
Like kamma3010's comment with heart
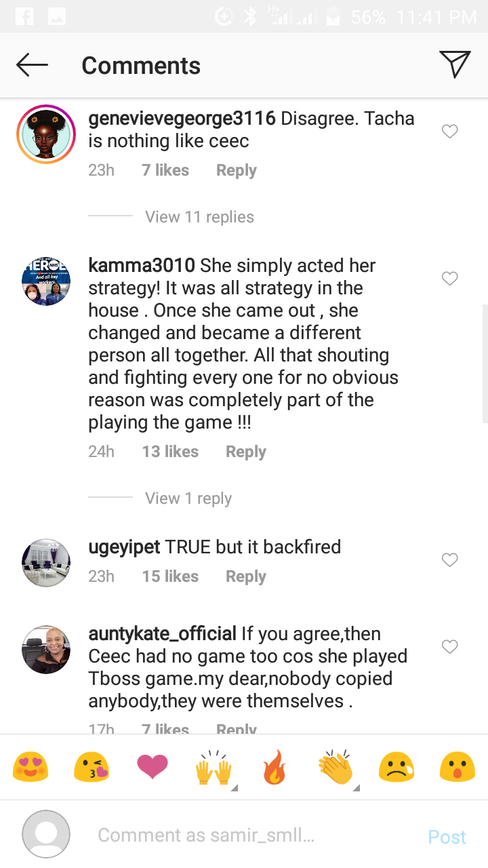click(x=450, y=279)
